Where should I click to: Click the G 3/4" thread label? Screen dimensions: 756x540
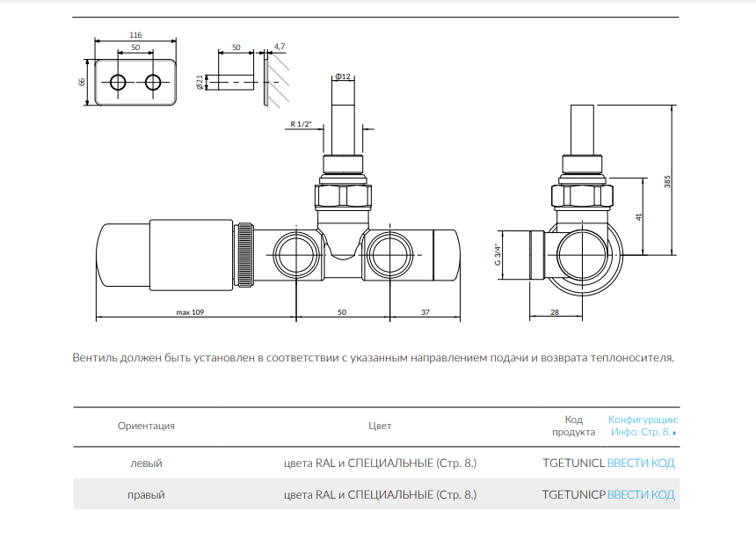(497, 254)
